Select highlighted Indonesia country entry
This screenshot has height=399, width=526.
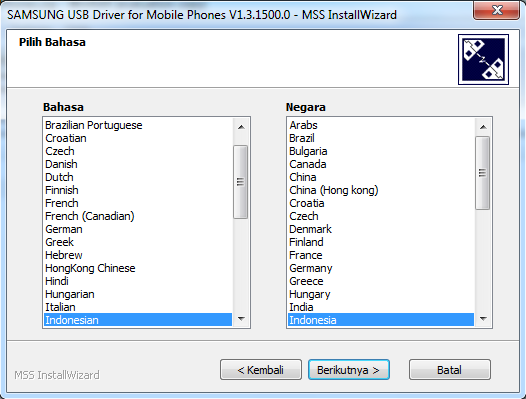[x=381, y=320]
